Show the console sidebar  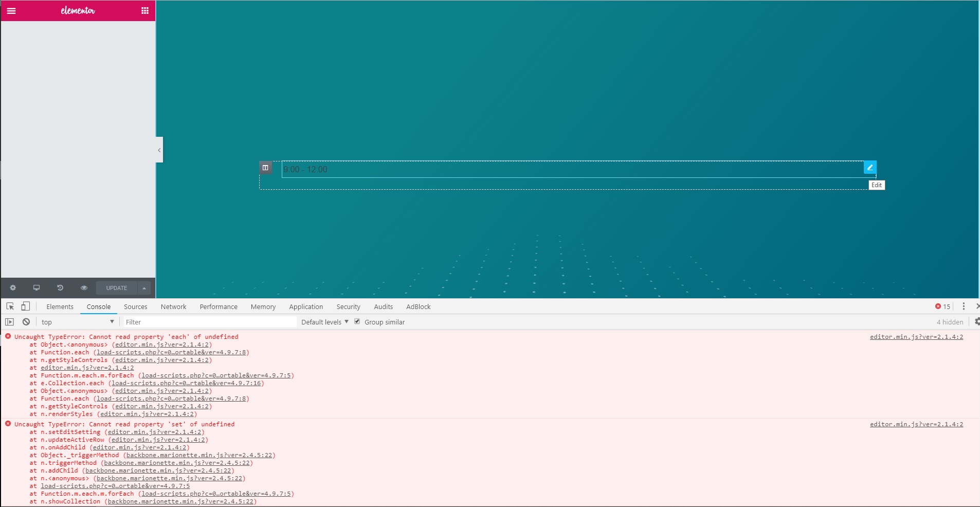coord(10,322)
